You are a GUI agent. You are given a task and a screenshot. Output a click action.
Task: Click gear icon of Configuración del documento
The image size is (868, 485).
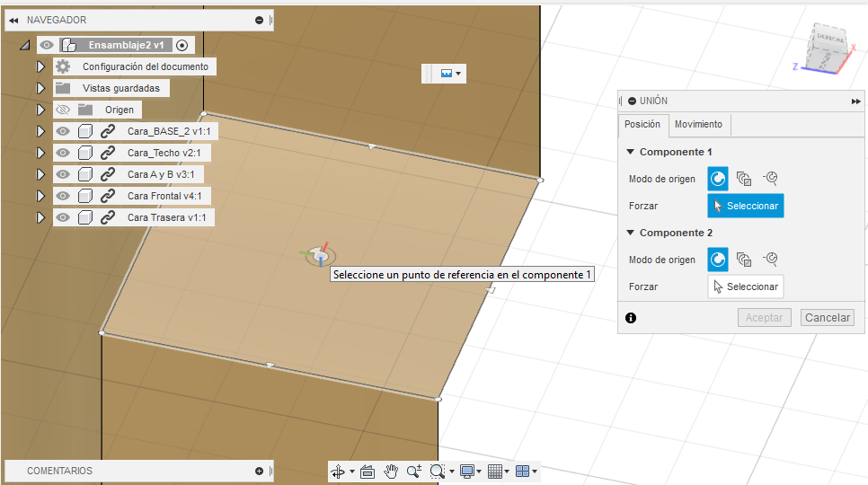coord(63,66)
